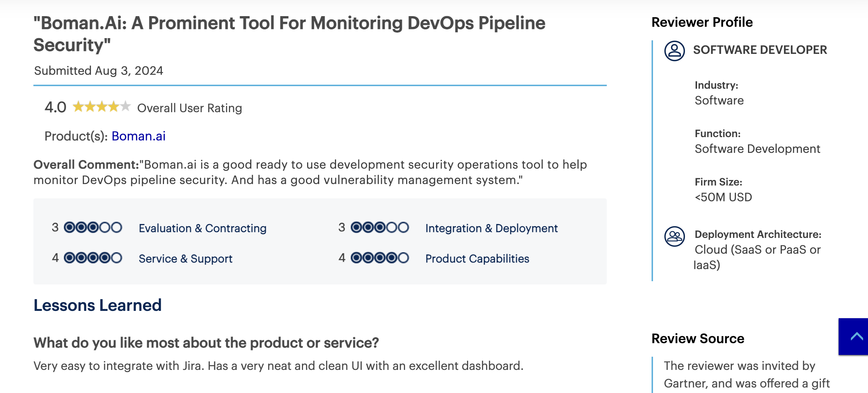Image resolution: width=868 pixels, height=393 pixels.
Task: Click the 'Deployment Architecture:' label
Action: [x=758, y=234]
